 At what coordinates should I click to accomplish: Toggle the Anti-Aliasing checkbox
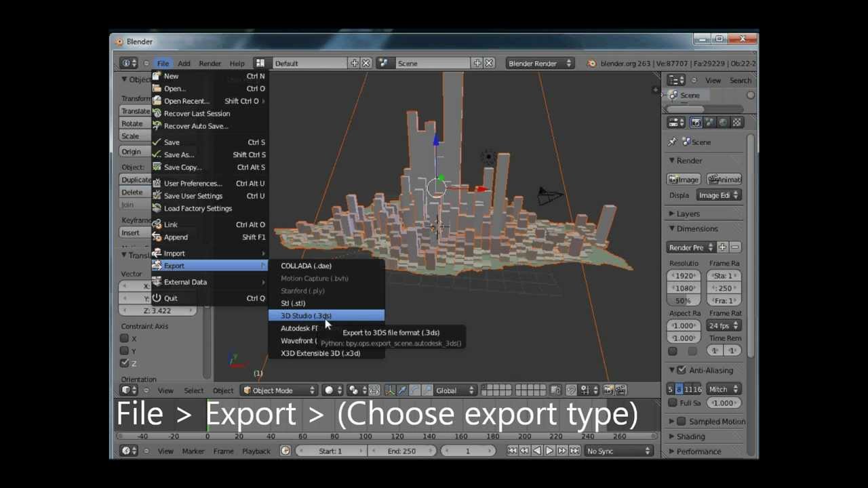[x=682, y=370]
